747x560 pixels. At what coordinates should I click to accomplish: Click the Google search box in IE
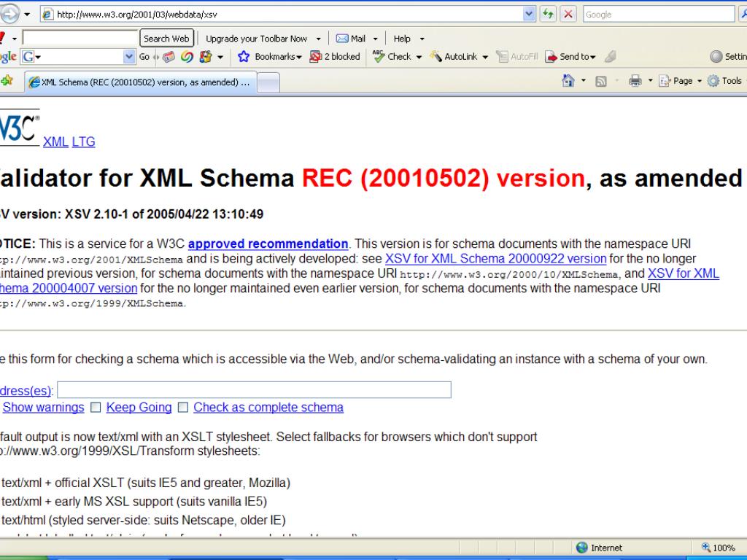coord(659,15)
